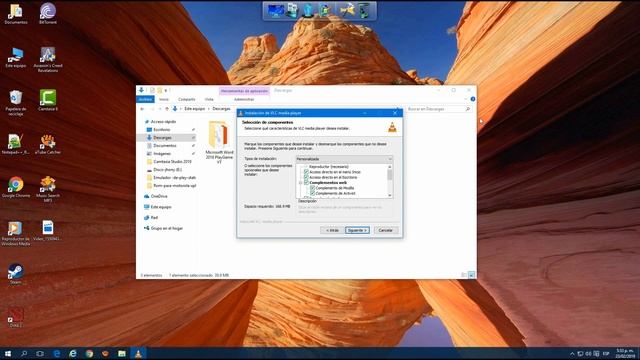The height and width of the screenshot is (360, 640).
Task: Click Cancelar in the VLC installer
Action: click(386, 230)
